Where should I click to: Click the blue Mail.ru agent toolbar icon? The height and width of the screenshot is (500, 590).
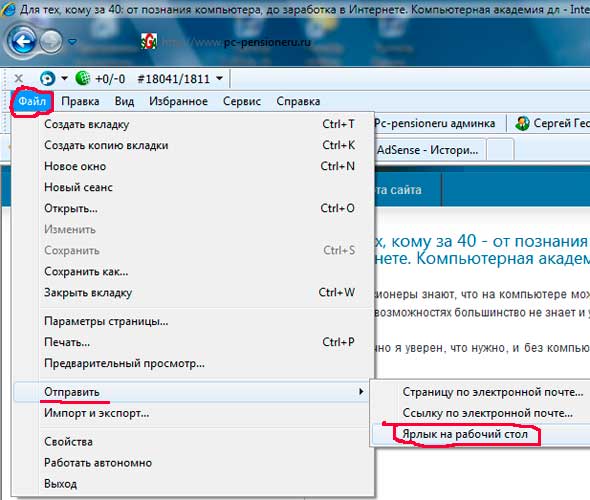tap(47, 78)
